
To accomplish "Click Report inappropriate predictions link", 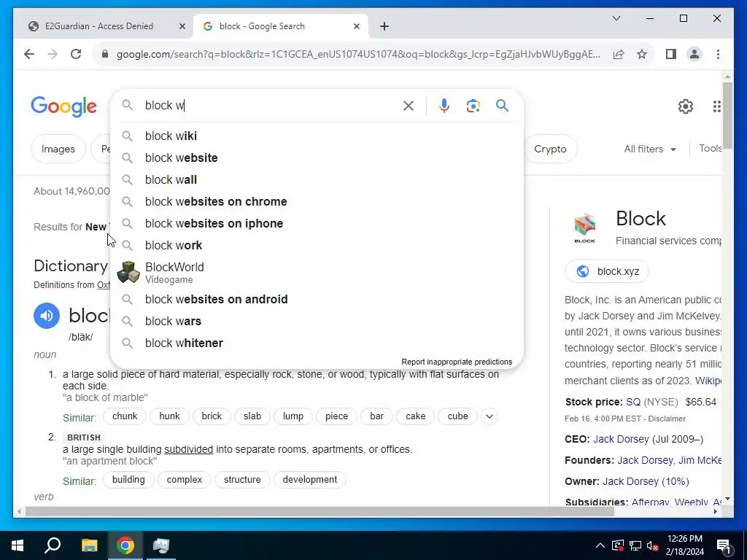I will pos(457,362).
